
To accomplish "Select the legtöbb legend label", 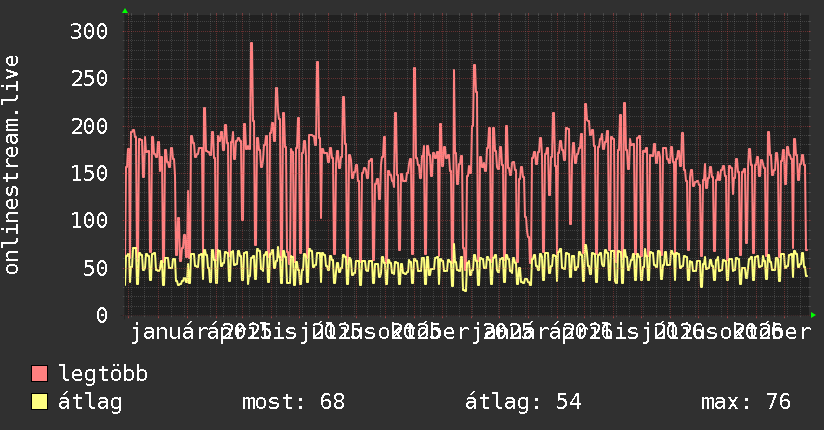I will tap(103, 374).
